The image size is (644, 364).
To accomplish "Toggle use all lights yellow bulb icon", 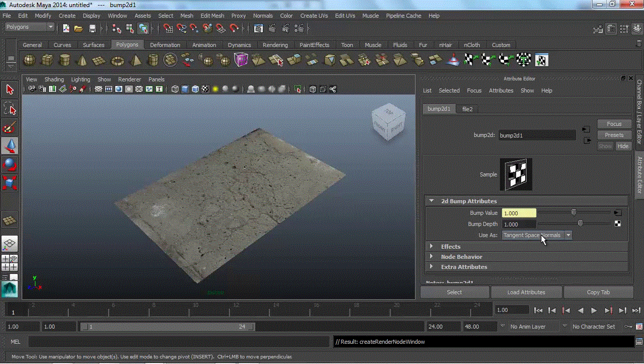I will coord(215,89).
